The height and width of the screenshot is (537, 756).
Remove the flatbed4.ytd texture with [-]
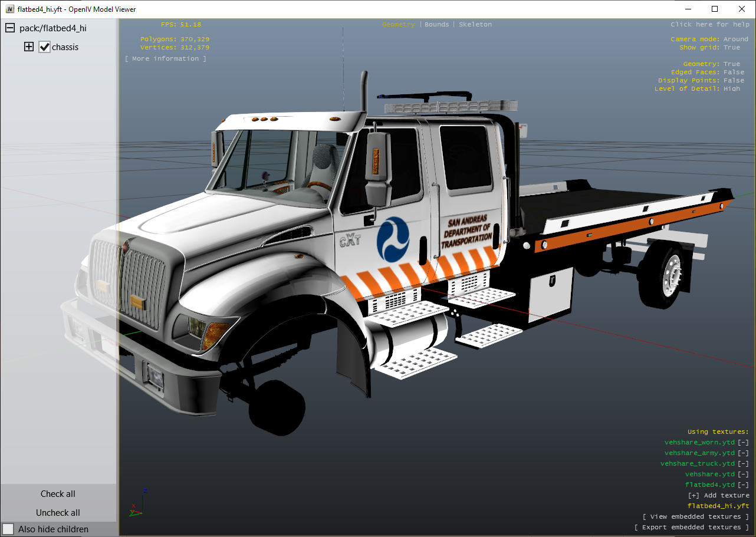click(x=743, y=485)
